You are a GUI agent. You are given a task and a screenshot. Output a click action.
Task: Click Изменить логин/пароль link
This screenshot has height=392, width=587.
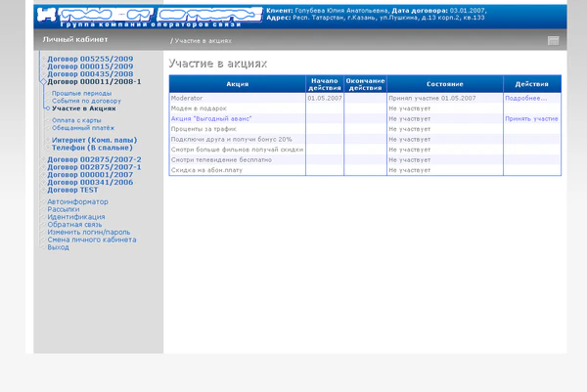pos(90,233)
